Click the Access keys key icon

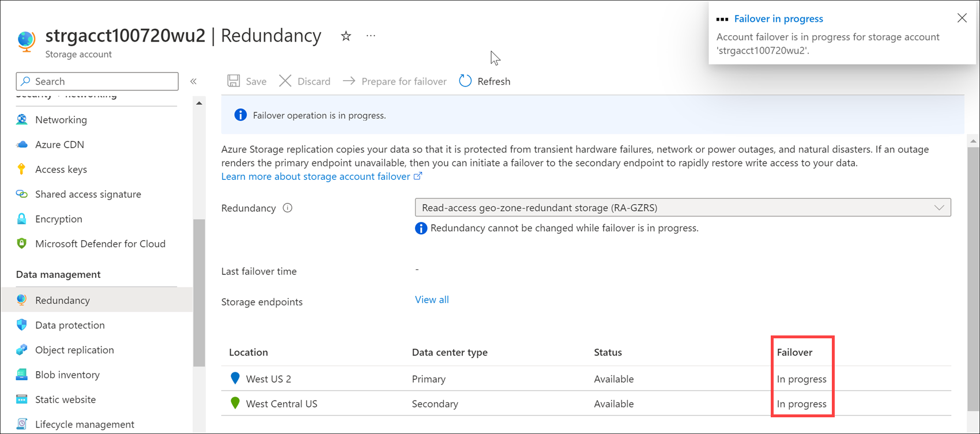coord(21,169)
